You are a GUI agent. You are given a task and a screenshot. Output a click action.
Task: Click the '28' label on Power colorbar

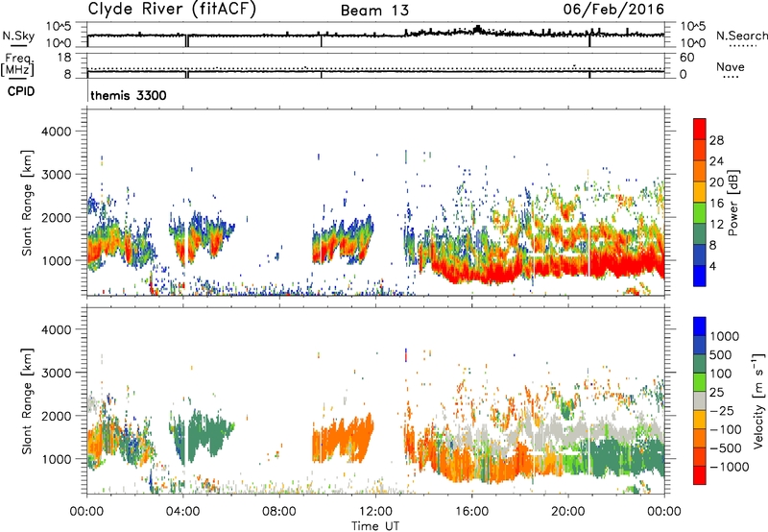pyautogui.click(x=716, y=140)
